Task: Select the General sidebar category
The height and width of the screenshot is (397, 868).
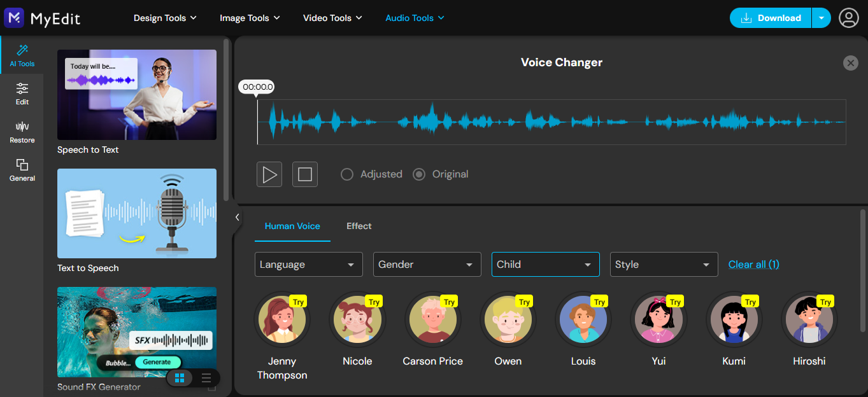Action: [x=22, y=171]
